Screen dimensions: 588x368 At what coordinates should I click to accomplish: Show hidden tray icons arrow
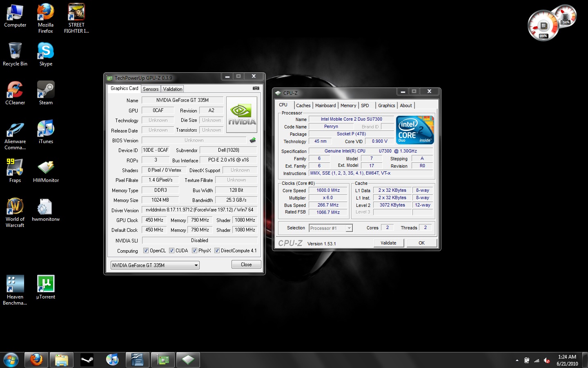(517, 360)
